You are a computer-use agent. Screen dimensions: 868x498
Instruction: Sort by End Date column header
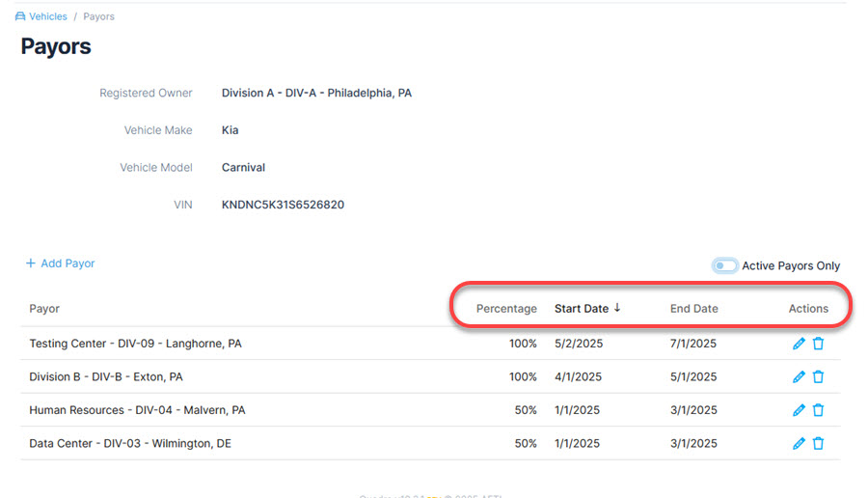tap(693, 309)
